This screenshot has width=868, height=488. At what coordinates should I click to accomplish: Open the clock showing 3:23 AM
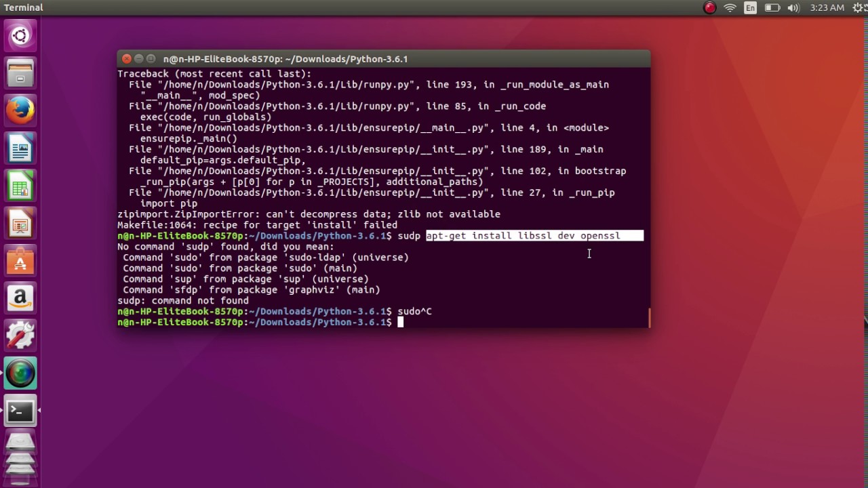(827, 8)
